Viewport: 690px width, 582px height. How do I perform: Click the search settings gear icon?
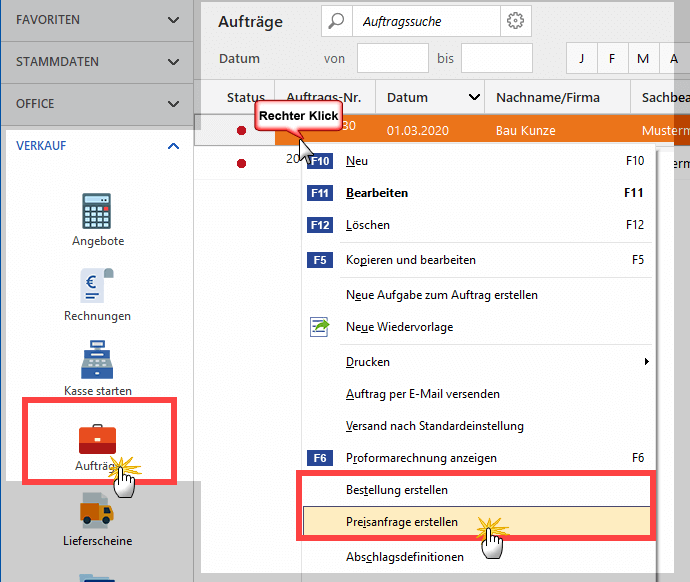tap(515, 21)
